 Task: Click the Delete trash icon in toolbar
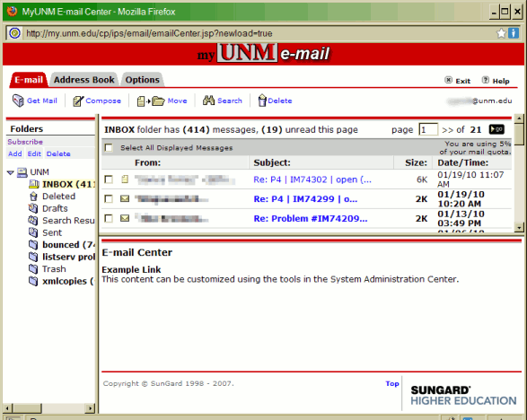262,101
